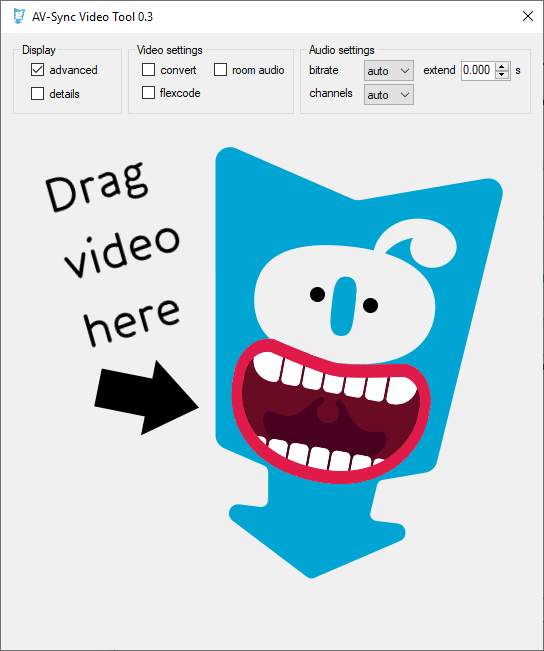
Task: Enable the convert video option
Action: (x=148, y=70)
